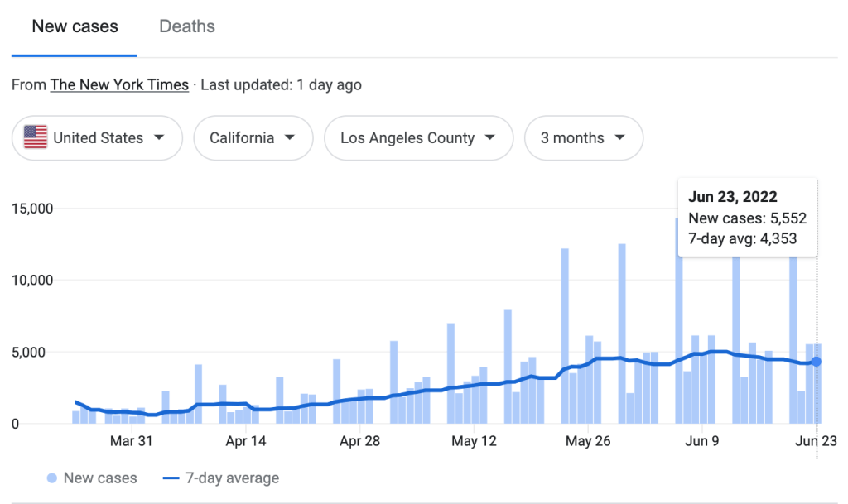Image resolution: width=848 pixels, height=504 pixels.
Task: Click the Apr 14 date label
Action: pyautogui.click(x=246, y=441)
